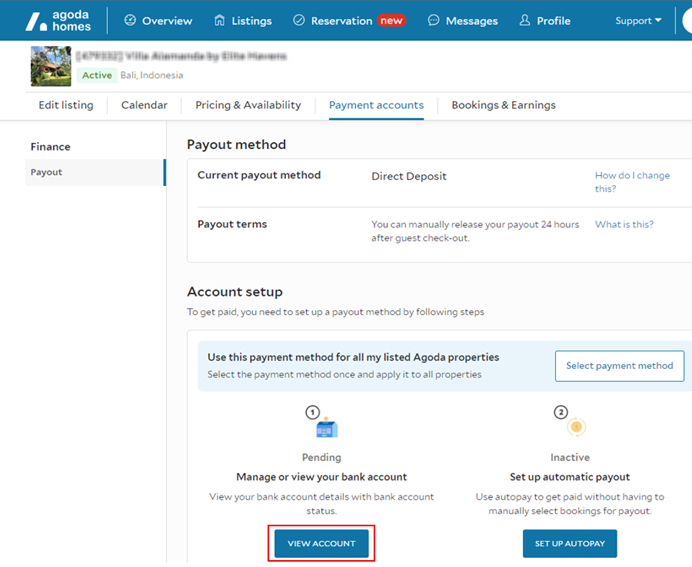Click the View Account button
The width and height of the screenshot is (692, 567).
coord(321,543)
